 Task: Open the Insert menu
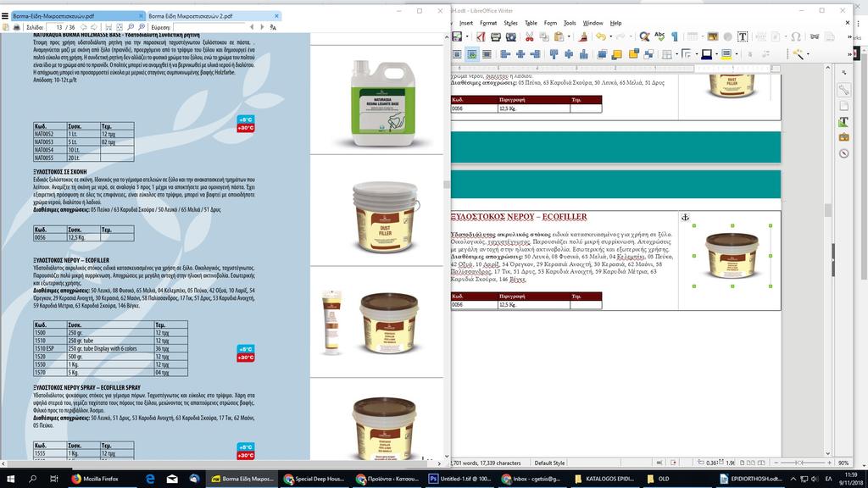(x=466, y=23)
